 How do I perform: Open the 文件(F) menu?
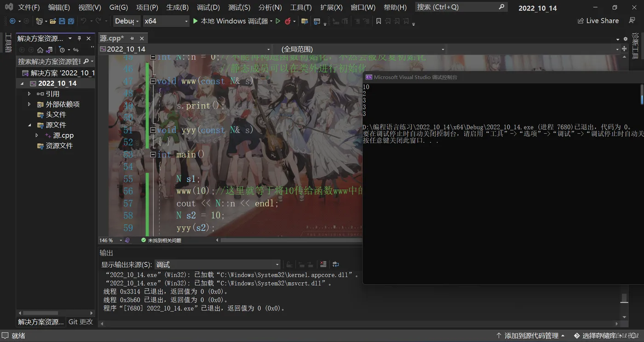point(29,8)
